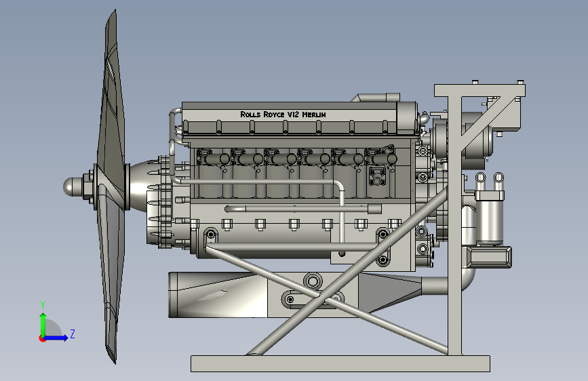
Task: Click the red origin dot of the triad
Action: pyautogui.click(x=42, y=338)
